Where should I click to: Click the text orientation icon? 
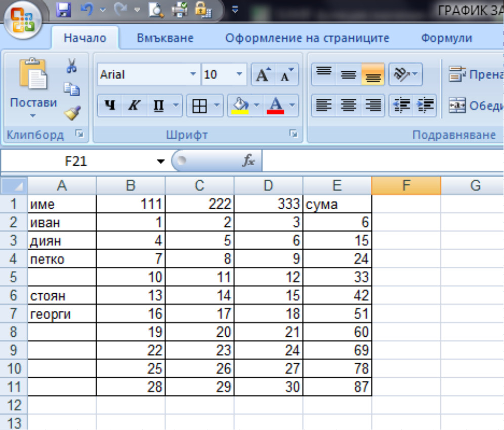(401, 74)
